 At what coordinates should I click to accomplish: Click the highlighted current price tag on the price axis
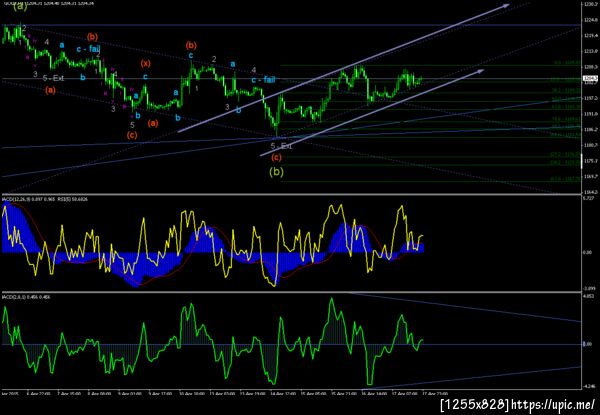(589, 79)
